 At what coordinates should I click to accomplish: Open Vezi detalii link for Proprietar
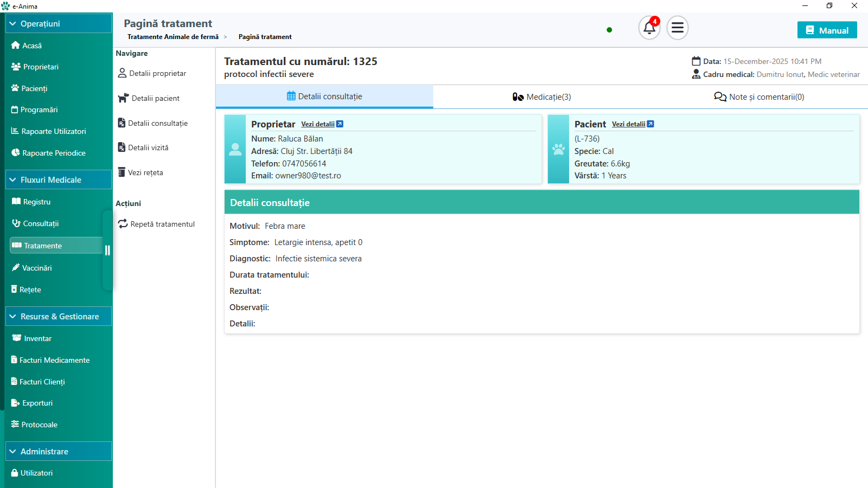coord(322,124)
